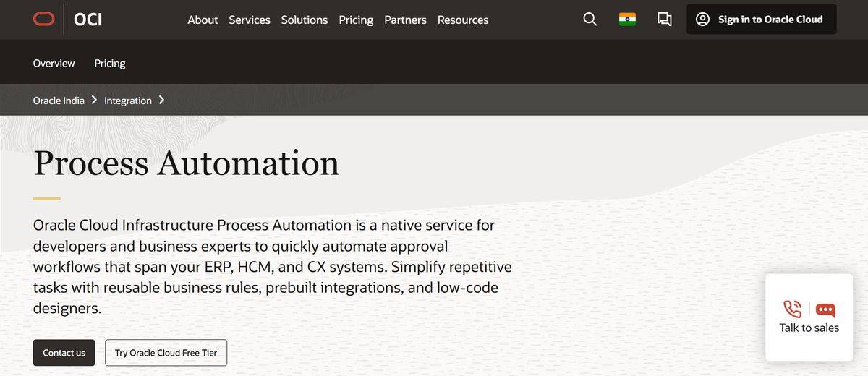Go to Integration breadcrumb link
The image size is (868, 376).
click(x=128, y=101)
